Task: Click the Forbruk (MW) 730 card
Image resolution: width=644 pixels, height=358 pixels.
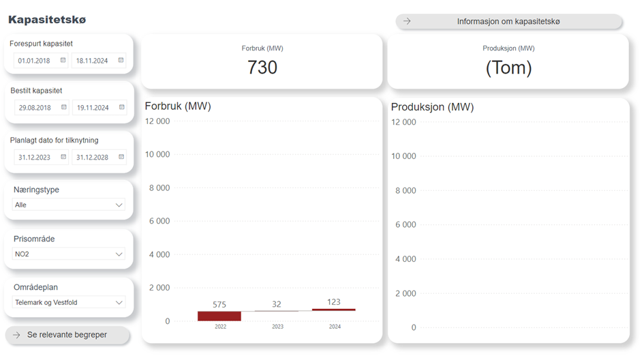Action: pyautogui.click(x=262, y=61)
